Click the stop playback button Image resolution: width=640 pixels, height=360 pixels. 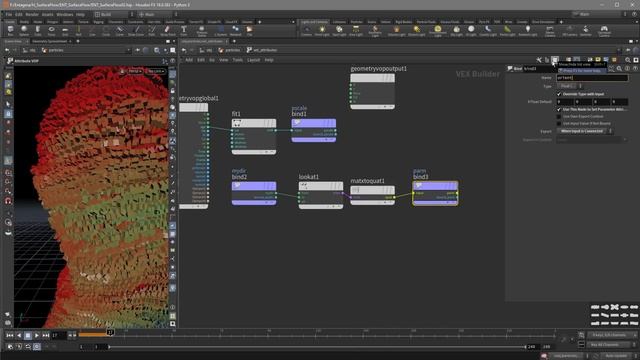tap(28, 336)
